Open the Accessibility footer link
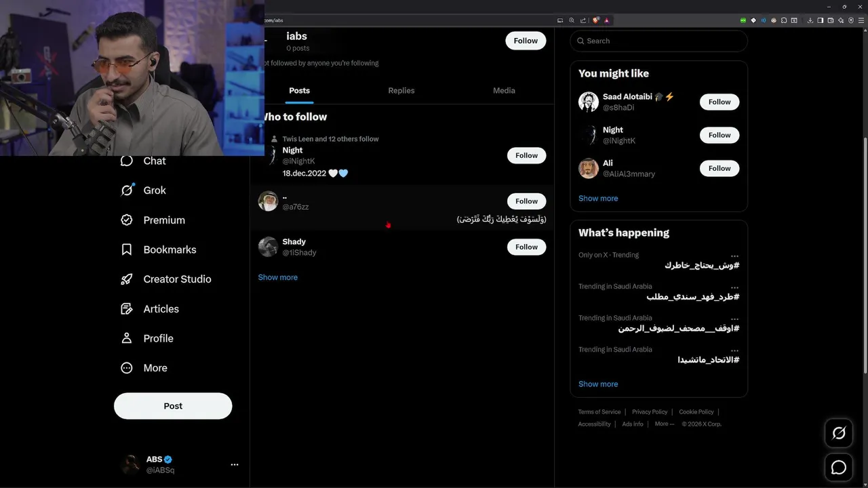The height and width of the screenshot is (488, 868). pyautogui.click(x=594, y=424)
